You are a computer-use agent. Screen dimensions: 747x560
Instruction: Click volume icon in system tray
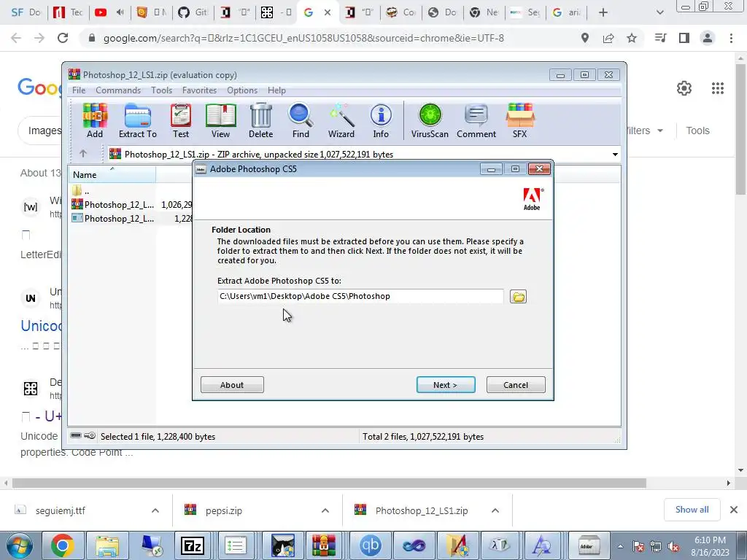673,547
